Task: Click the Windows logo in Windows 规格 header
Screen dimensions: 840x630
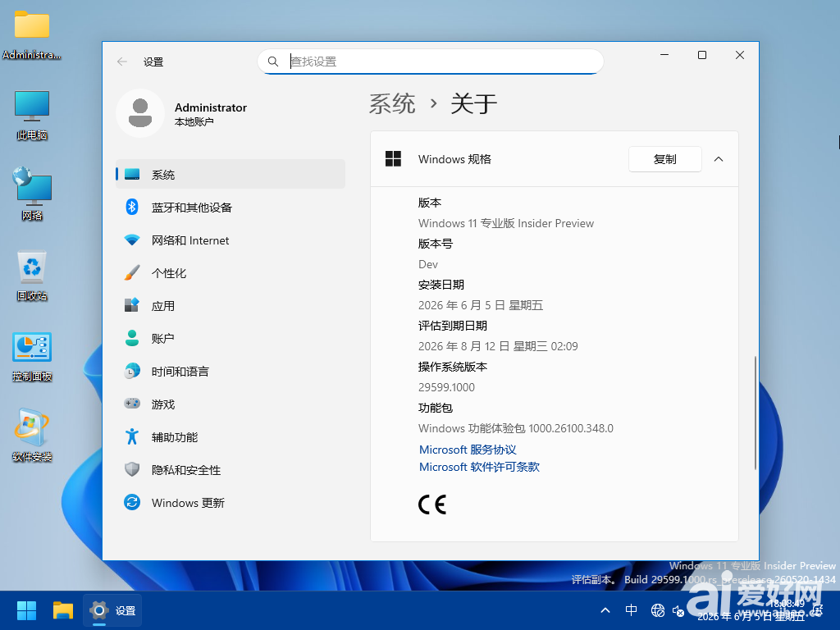Action: click(x=393, y=158)
